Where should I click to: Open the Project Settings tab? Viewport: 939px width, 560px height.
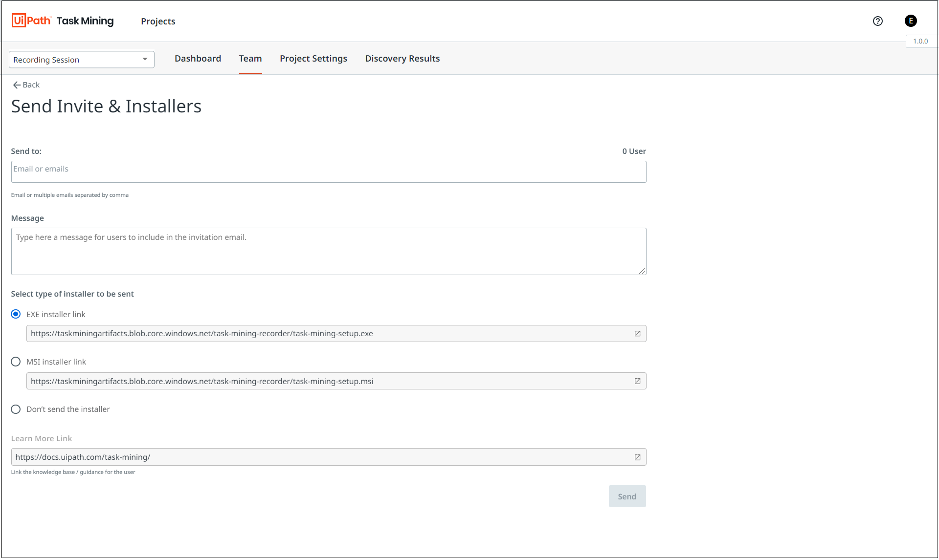[x=313, y=59]
